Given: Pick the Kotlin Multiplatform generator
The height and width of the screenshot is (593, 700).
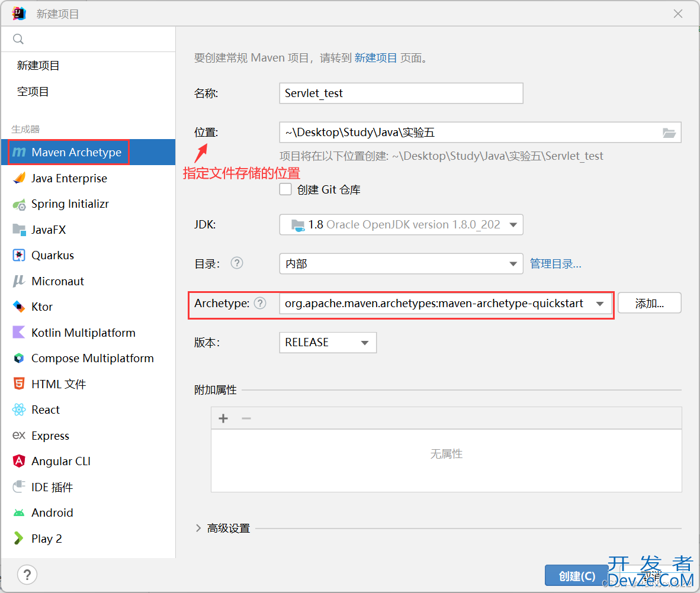Looking at the screenshot, I should point(88,333).
